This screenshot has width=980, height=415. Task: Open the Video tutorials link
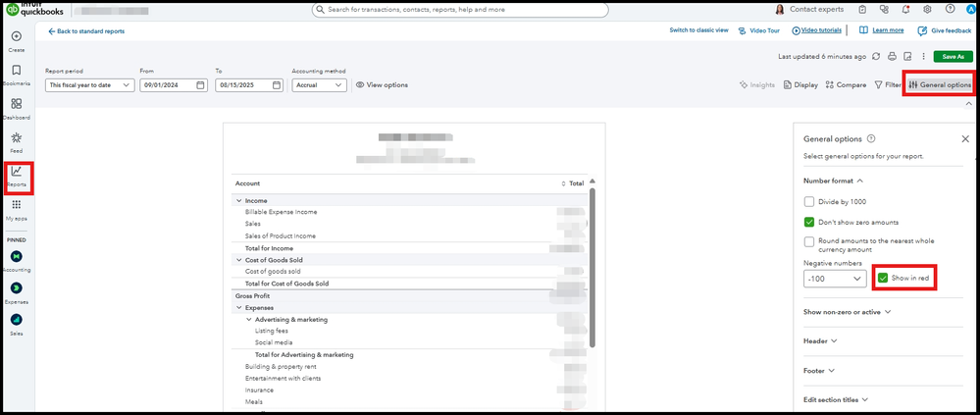[x=816, y=30]
